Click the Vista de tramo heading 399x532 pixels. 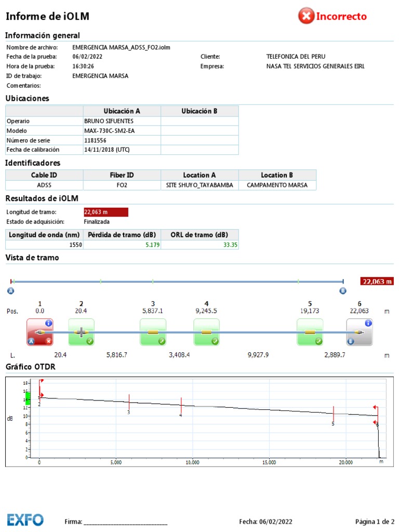32,258
